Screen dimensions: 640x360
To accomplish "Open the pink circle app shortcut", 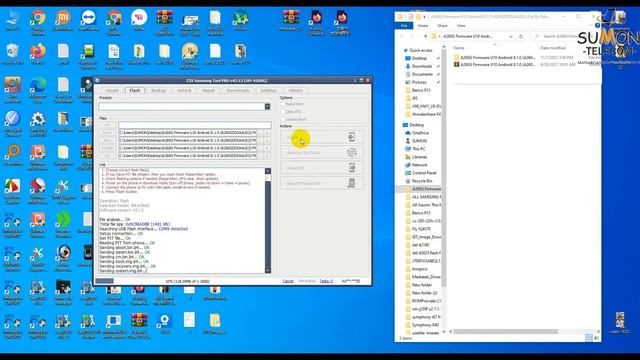I will click(139, 18).
